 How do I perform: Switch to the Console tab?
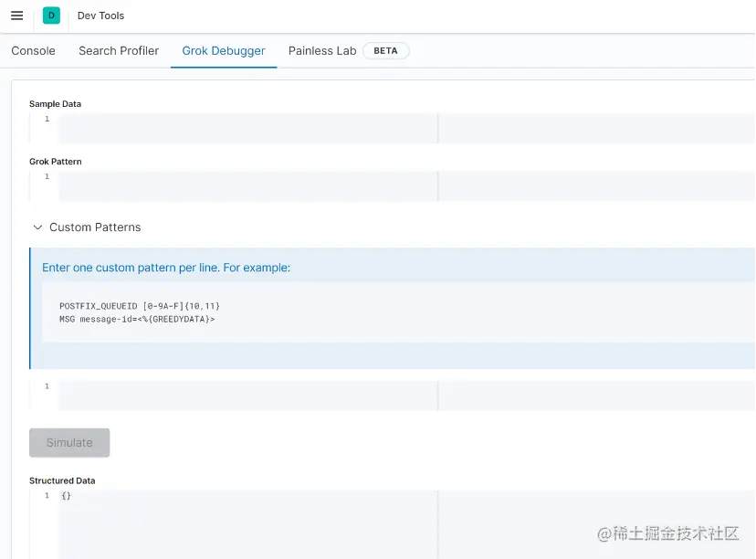tap(33, 50)
